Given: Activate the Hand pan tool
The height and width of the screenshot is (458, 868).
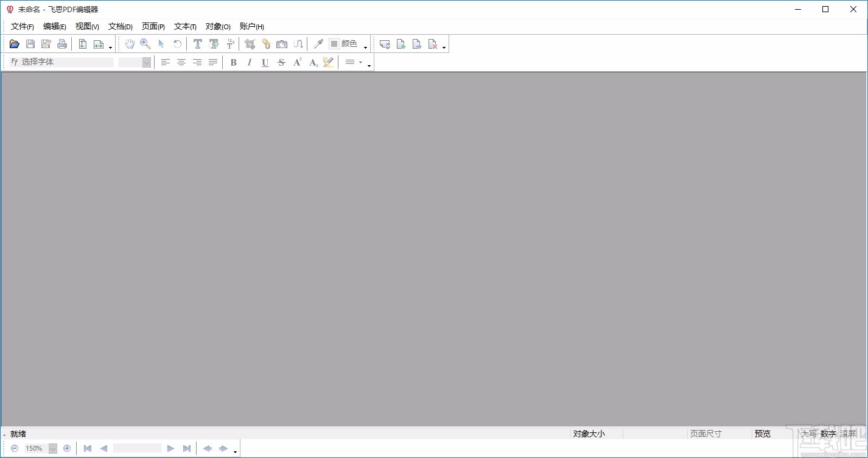Looking at the screenshot, I should coord(130,44).
